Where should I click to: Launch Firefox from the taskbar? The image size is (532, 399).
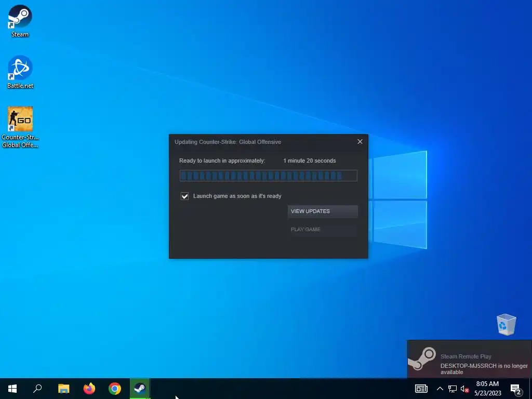pyautogui.click(x=89, y=389)
